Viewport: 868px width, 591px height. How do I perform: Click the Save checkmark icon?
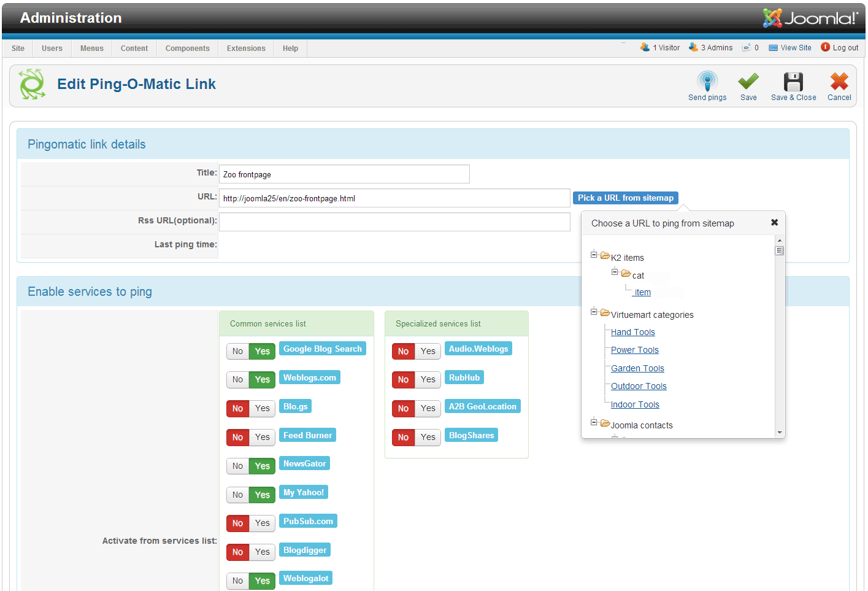point(748,82)
